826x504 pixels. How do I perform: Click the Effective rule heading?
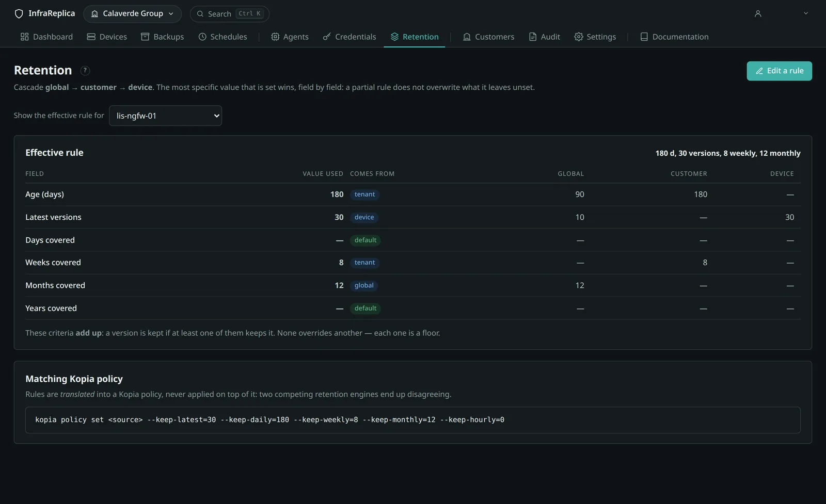[54, 153]
